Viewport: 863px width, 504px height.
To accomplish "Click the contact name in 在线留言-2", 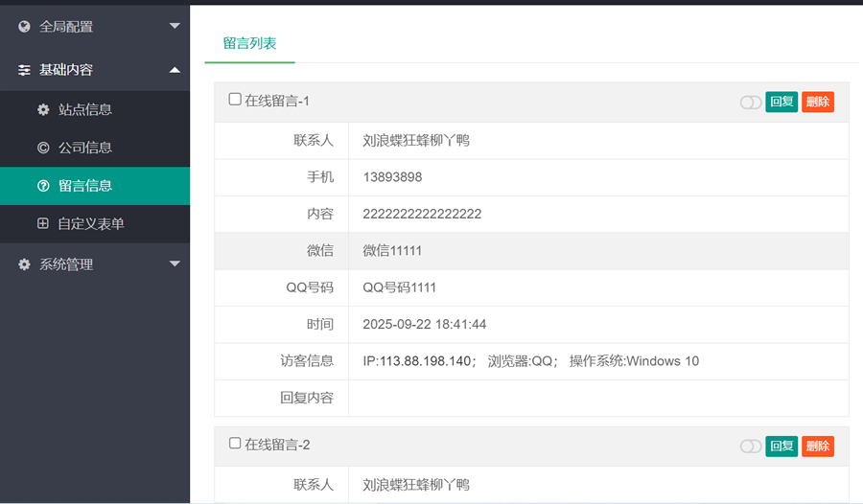I will click(416, 485).
